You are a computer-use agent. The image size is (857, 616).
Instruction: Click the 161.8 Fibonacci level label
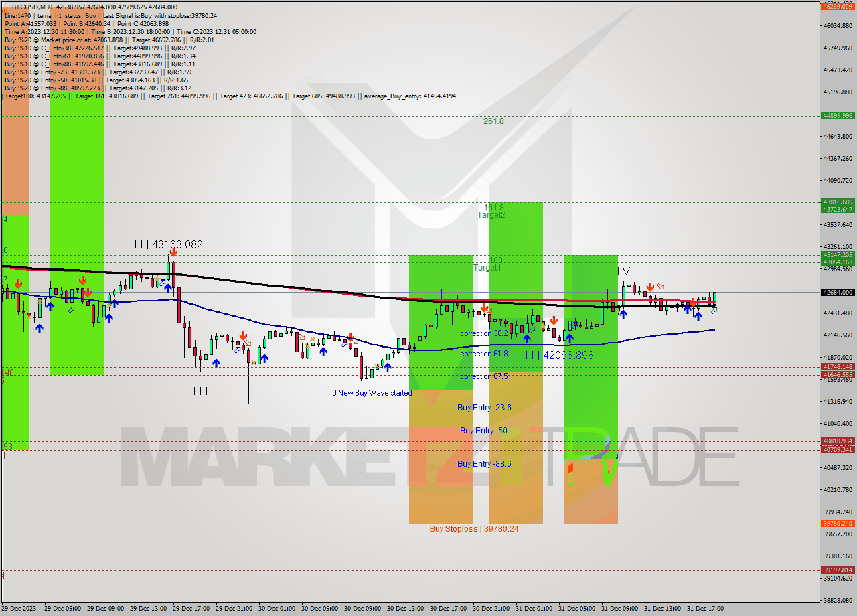point(493,207)
